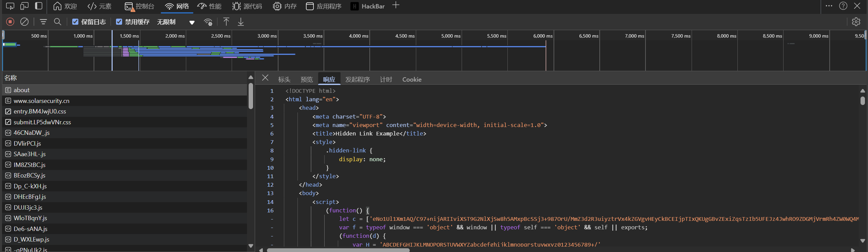Open the 控制台 console tab

(x=139, y=6)
